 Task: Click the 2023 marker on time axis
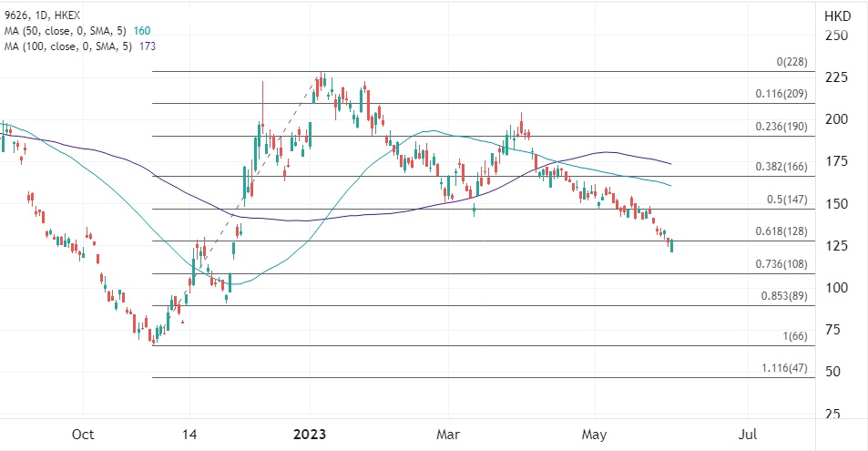[x=310, y=435]
